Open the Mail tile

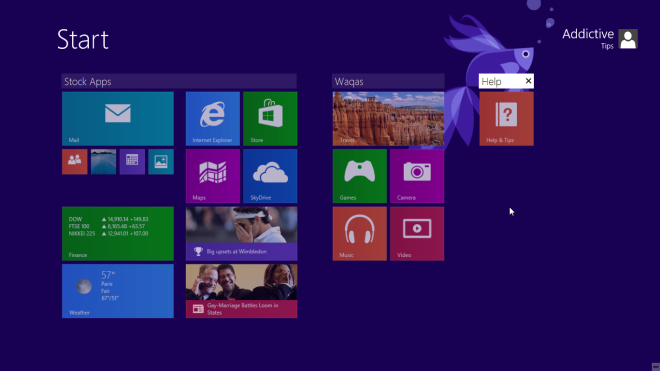(117, 119)
